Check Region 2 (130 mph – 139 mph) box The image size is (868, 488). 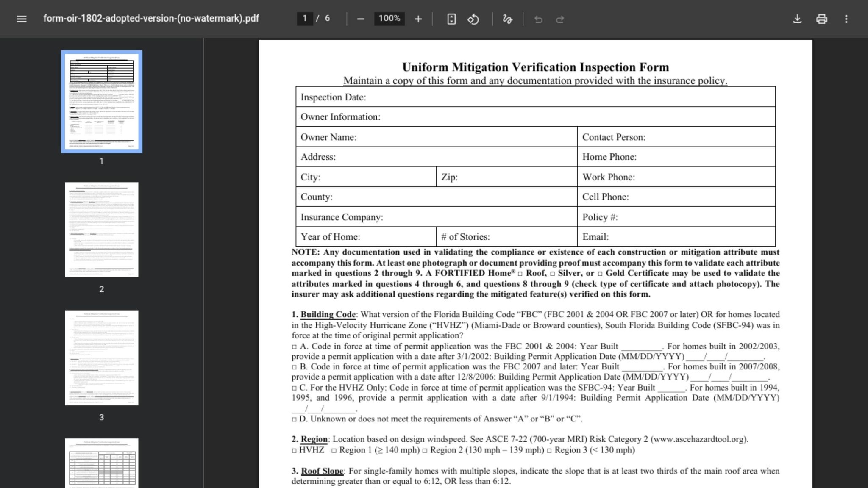(425, 451)
